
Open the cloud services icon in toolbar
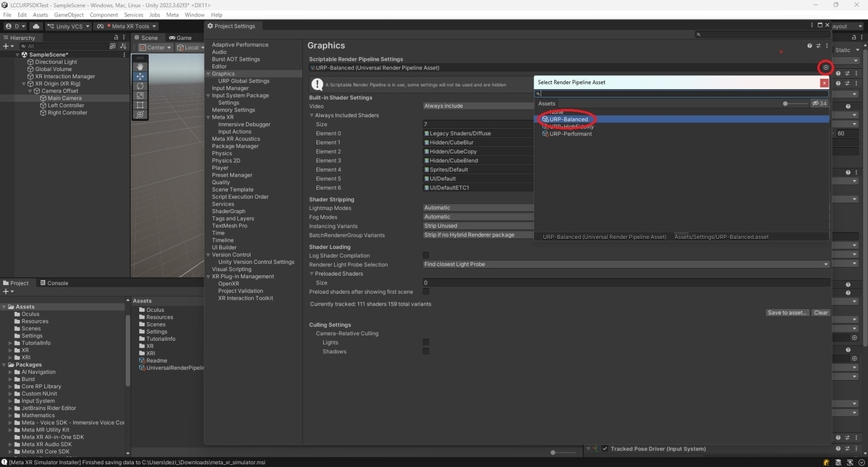click(36, 26)
